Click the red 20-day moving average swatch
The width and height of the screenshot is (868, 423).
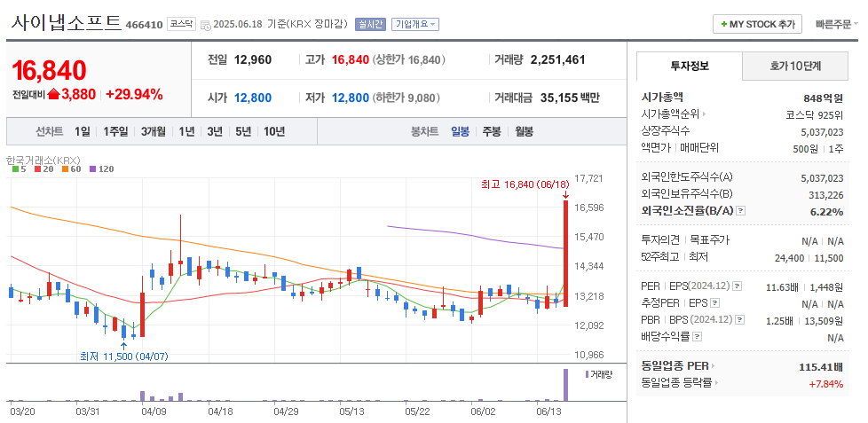pyautogui.click(x=37, y=169)
